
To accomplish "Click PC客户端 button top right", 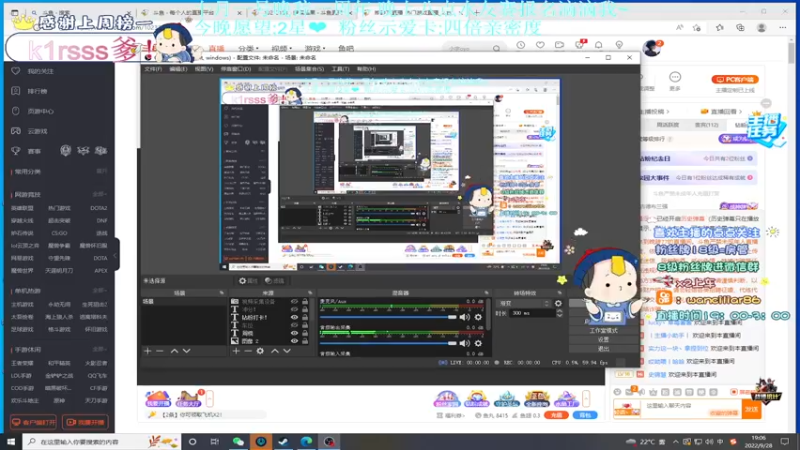I will pyautogui.click(x=735, y=79).
